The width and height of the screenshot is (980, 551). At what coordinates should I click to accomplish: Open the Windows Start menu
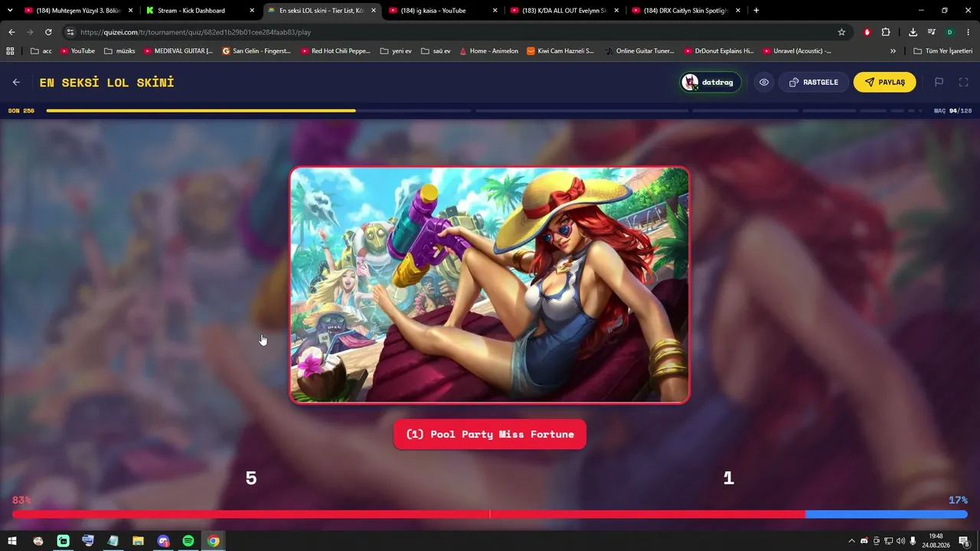[x=12, y=541]
